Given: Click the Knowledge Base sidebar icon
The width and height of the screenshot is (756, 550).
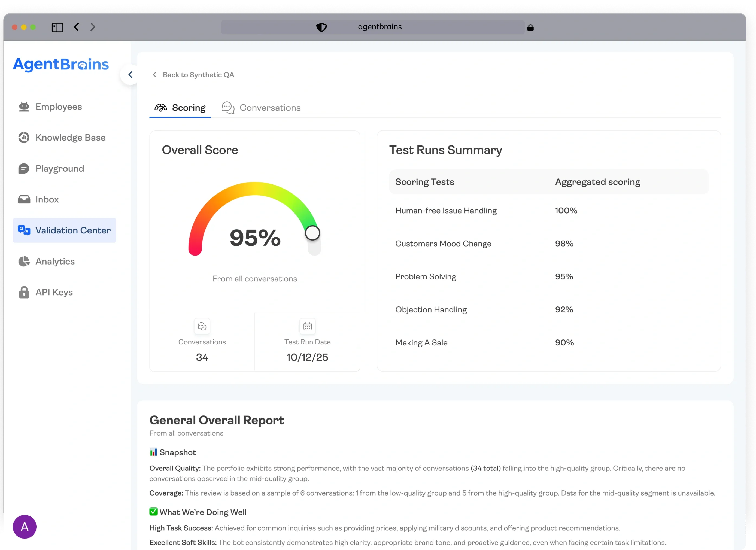Looking at the screenshot, I should [24, 137].
